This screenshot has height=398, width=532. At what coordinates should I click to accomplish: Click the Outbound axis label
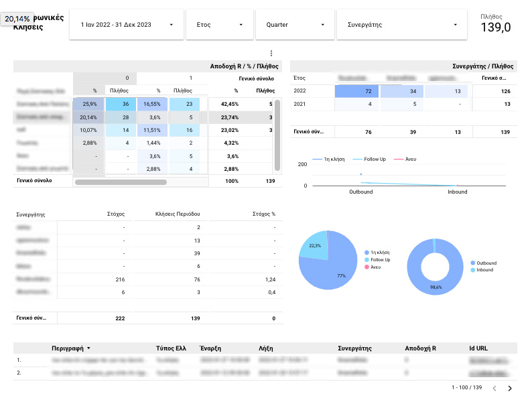[x=361, y=192]
